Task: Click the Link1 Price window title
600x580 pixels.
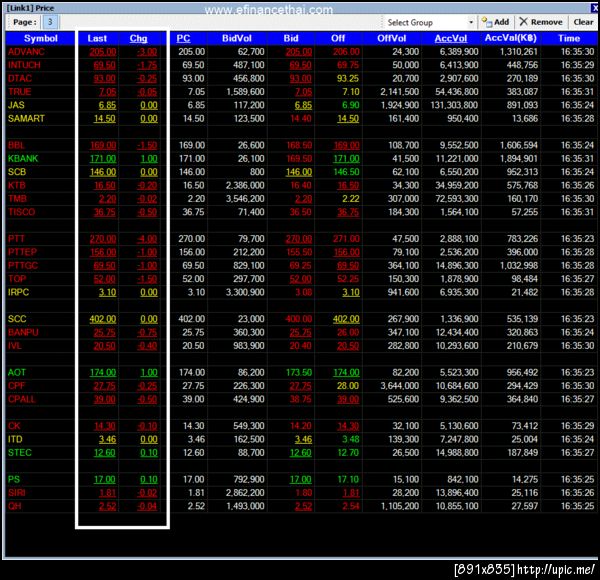Action: point(30,8)
